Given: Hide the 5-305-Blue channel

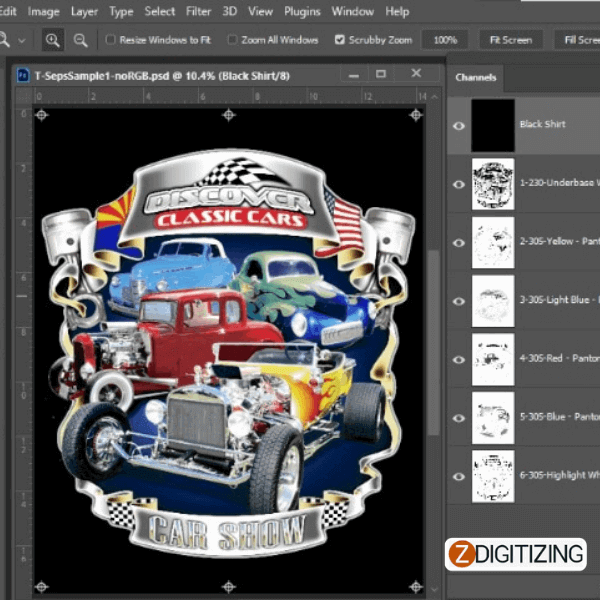Looking at the screenshot, I should (x=459, y=418).
